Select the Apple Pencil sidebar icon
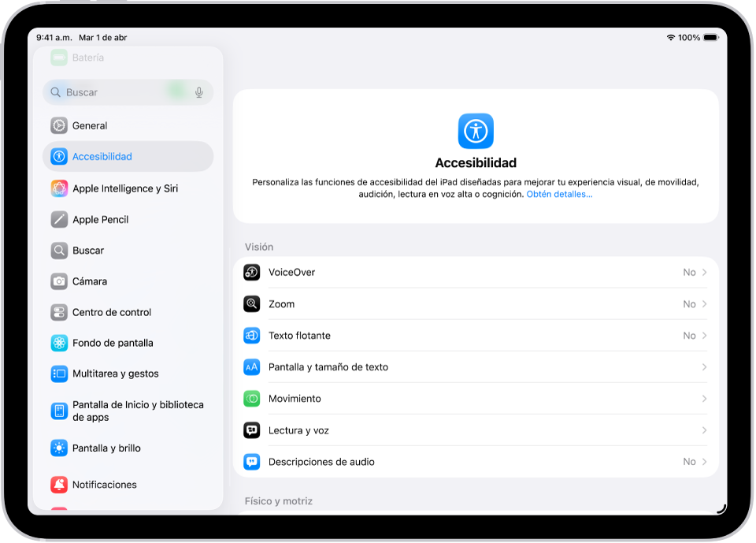Screen dimensions: 756x543 tap(59, 219)
